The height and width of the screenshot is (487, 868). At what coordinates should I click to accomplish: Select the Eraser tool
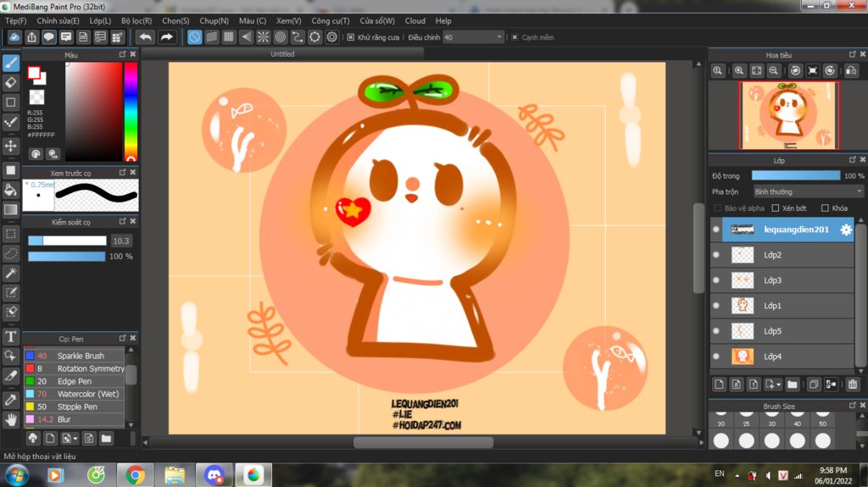coord(10,82)
